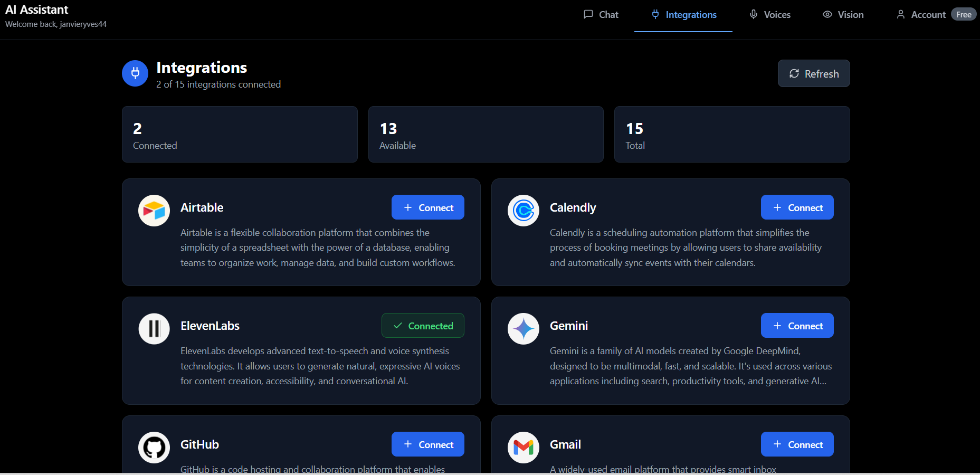Connect the Airtable integration
This screenshot has height=475, width=980.
click(x=428, y=207)
